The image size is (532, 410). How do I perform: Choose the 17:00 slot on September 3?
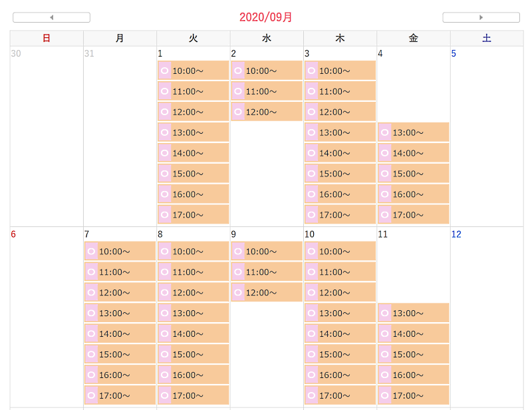[x=340, y=215]
